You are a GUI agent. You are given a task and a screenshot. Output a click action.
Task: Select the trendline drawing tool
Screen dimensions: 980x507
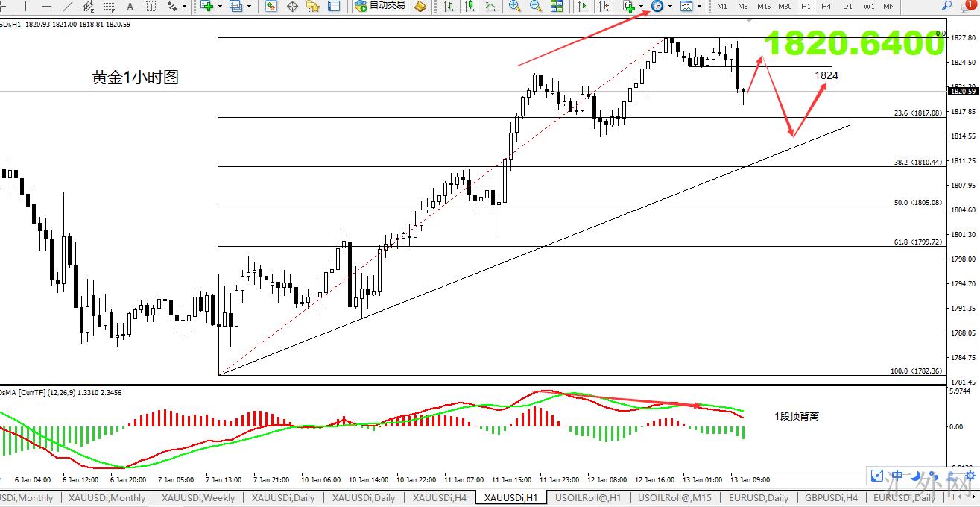tap(68, 6)
